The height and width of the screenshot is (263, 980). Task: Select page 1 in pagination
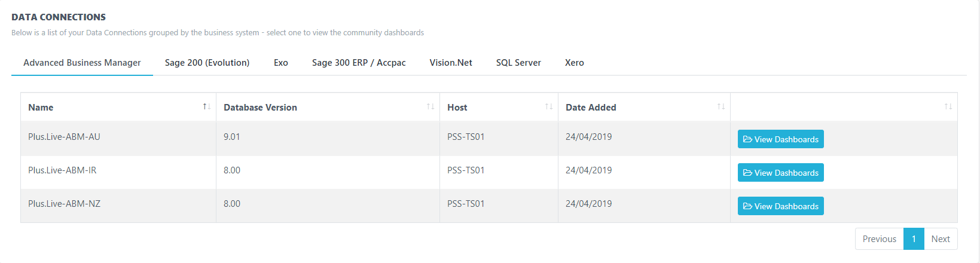point(914,238)
